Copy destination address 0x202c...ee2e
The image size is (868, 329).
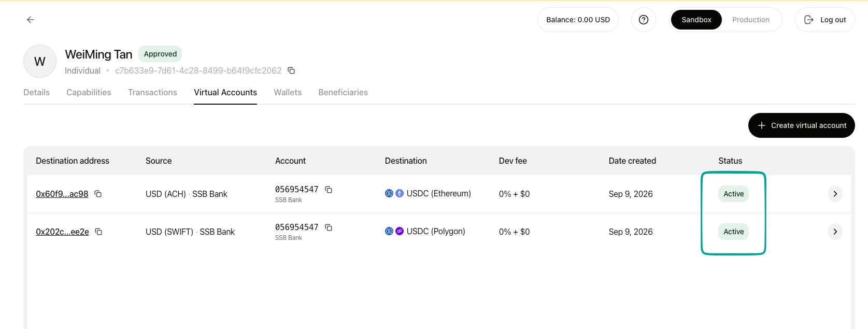98,232
